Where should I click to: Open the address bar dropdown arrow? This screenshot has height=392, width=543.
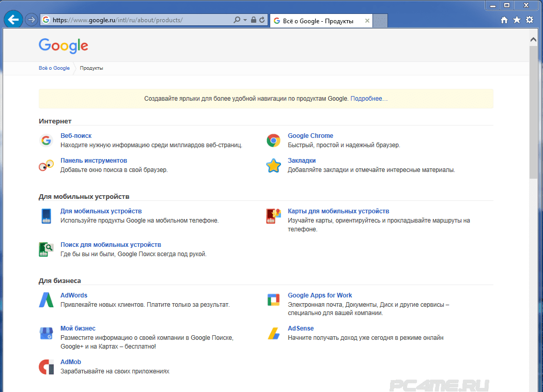(x=245, y=20)
